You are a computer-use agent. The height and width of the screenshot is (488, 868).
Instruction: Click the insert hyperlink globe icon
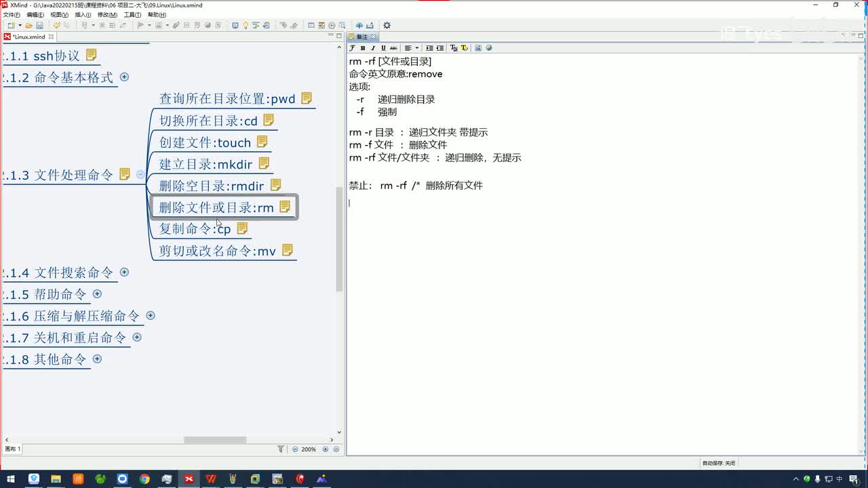489,48
